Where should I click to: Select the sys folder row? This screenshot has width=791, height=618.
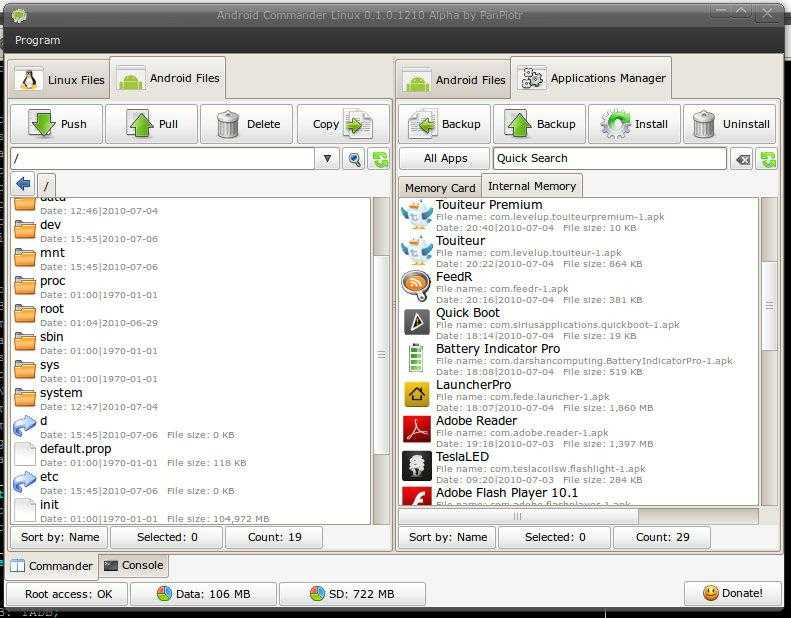coord(191,371)
